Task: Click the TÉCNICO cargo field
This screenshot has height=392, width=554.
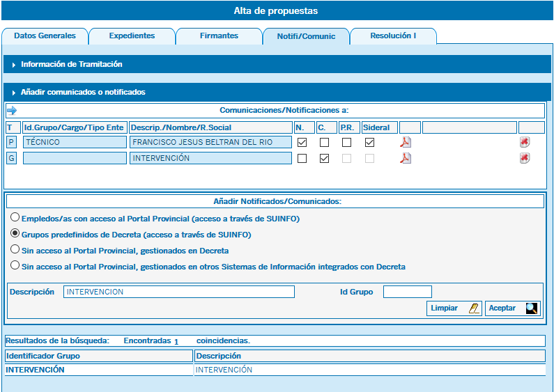Action: [75, 142]
